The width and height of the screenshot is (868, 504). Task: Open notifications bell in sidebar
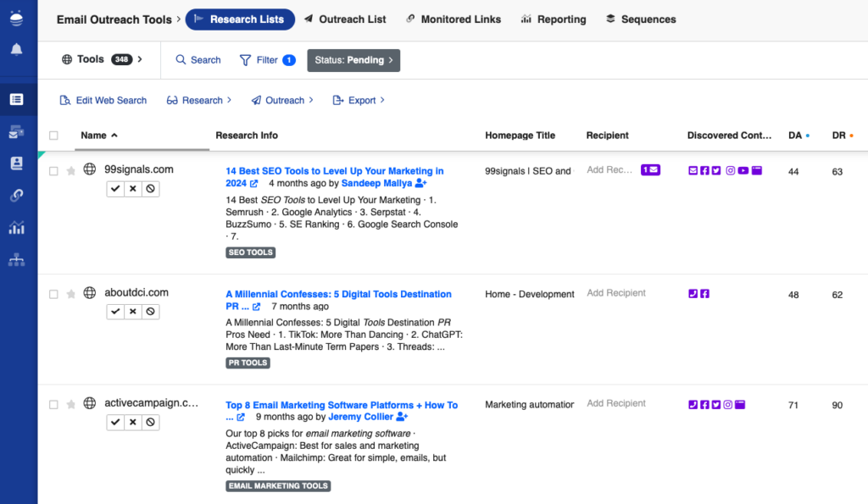[16, 50]
